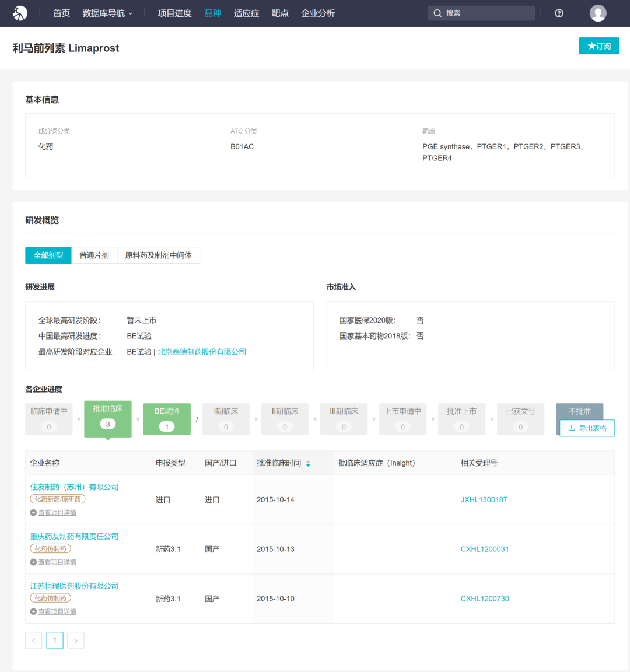Select I期临床 stage box
Screen dimensions: 630x672
pos(226,419)
